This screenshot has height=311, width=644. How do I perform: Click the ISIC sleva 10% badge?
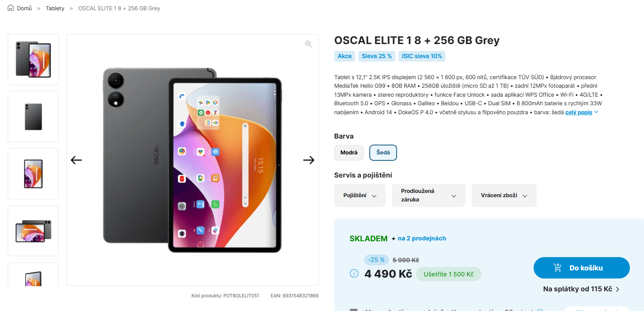422,56
